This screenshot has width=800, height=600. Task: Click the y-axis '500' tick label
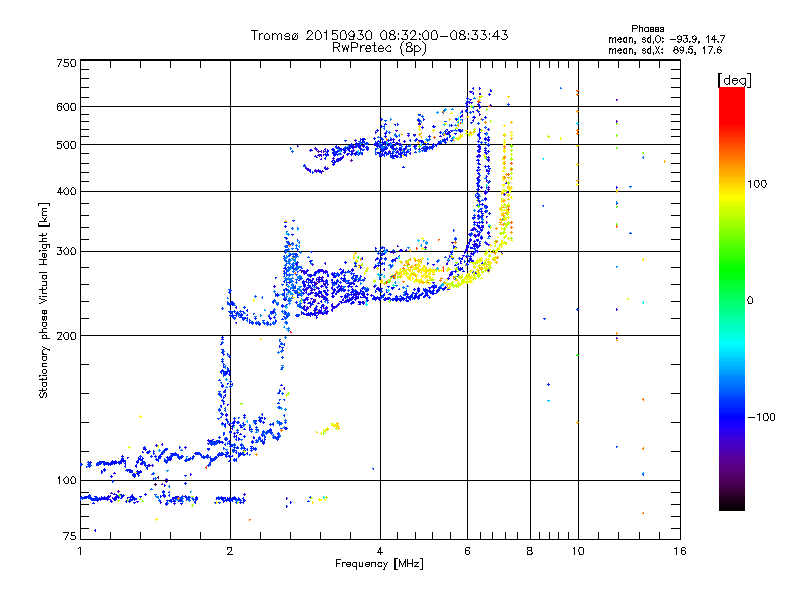click(66, 145)
